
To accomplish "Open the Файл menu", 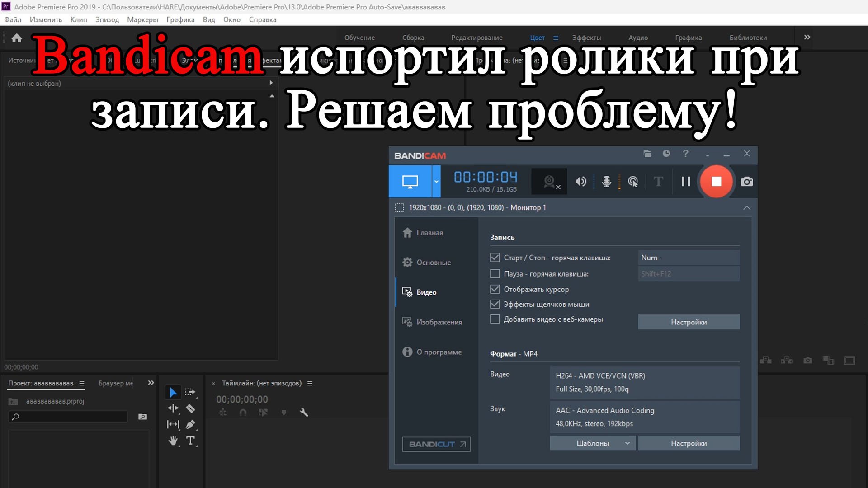I will coord(13,19).
